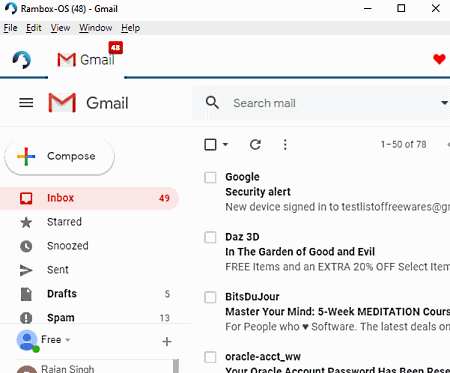450x373 pixels.
Task: Click the search magnifier icon
Action: [x=212, y=103]
